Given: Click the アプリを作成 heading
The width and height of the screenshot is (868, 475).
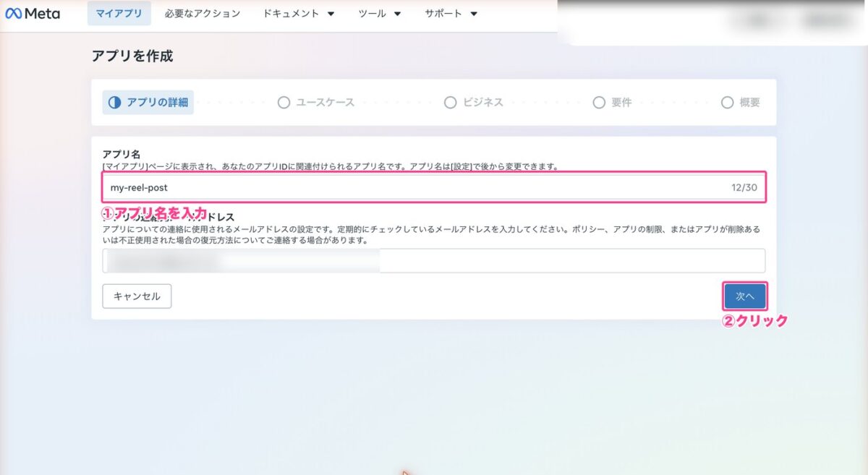Looking at the screenshot, I should tap(132, 56).
